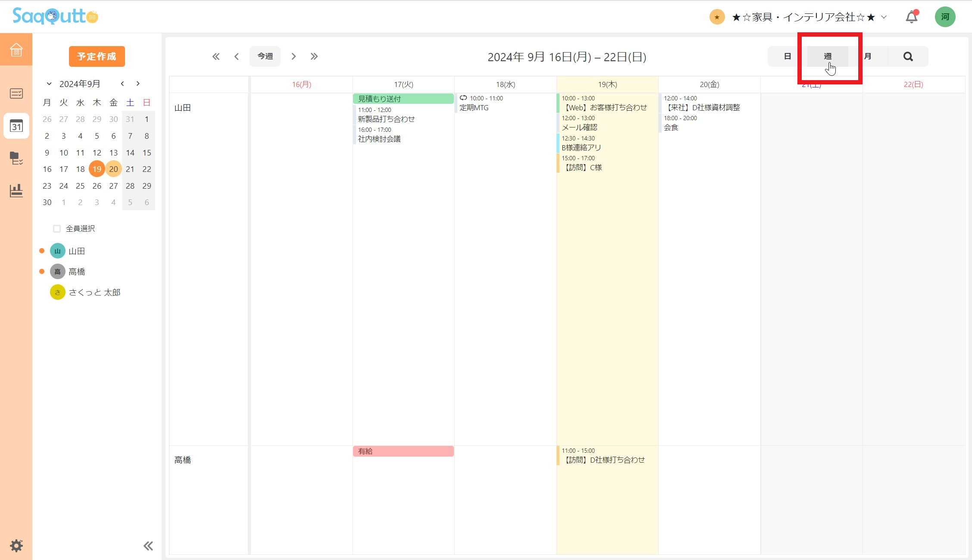Click the 予定作成 button
The image size is (972, 560).
(x=97, y=56)
